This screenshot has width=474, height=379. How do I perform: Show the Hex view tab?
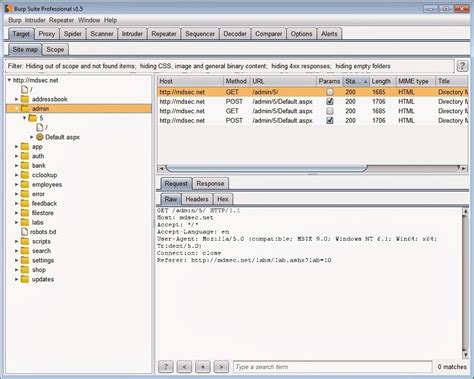point(223,199)
